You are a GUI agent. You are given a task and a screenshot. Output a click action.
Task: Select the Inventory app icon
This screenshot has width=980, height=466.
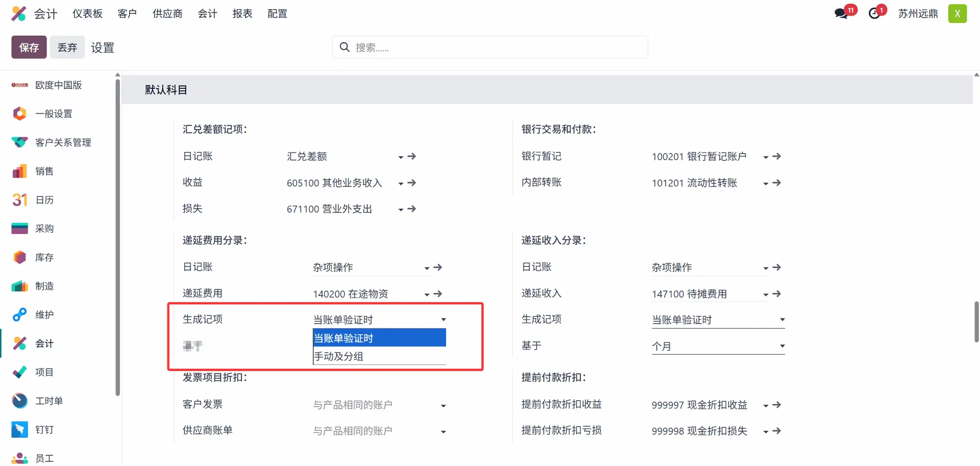click(19, 257)
